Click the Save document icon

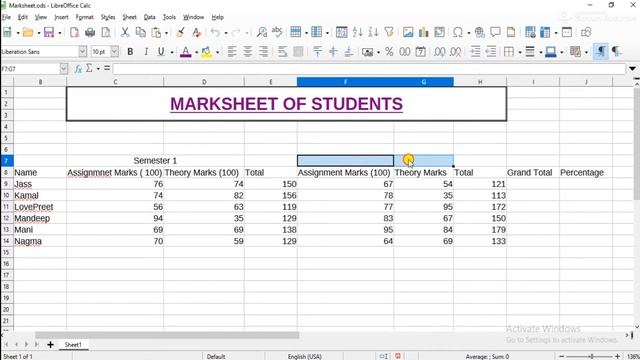tap(49, 32)
